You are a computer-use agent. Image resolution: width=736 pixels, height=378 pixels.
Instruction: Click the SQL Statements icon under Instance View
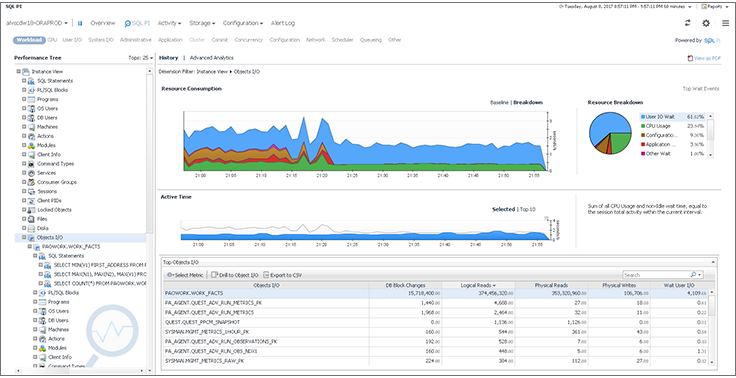pos(31,81)
